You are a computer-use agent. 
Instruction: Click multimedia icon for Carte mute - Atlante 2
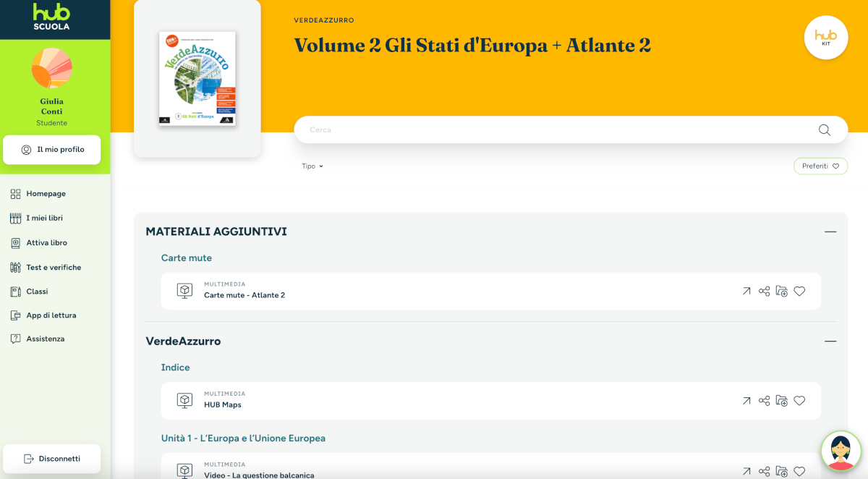tap(184, 291)
